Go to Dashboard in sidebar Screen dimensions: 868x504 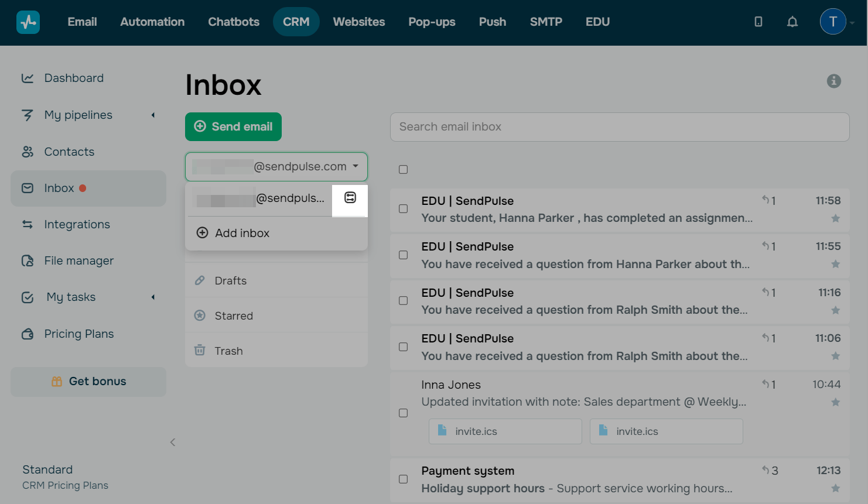88,78
